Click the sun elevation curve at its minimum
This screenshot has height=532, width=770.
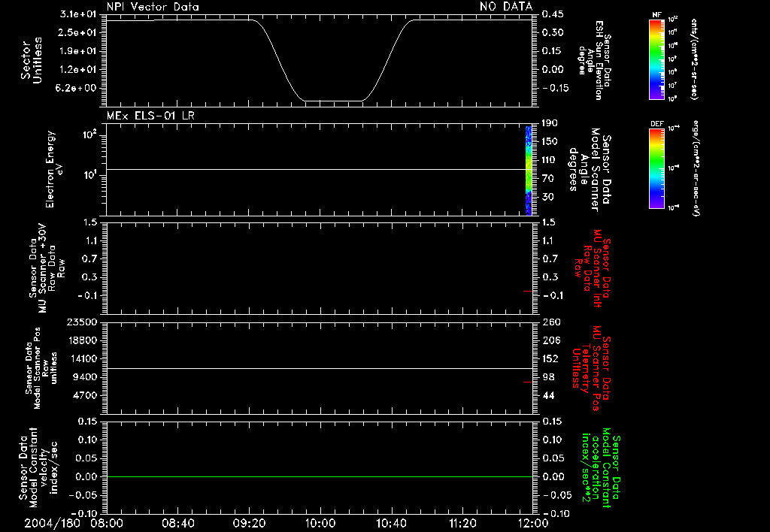pyautogui.click(x=334, y=101)
